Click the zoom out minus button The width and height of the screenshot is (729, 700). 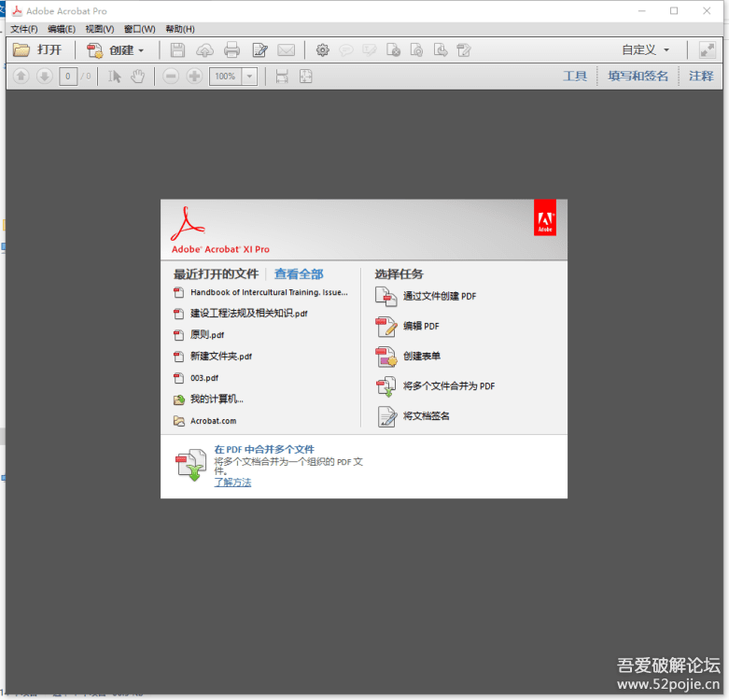(x=171, y=77)
